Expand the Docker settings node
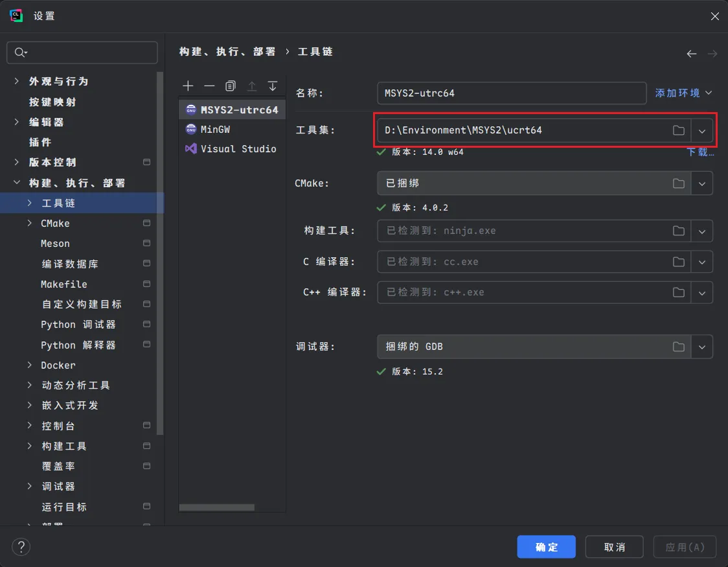The height and width of the screenshot is (567, 728). [x=30, y=365]
